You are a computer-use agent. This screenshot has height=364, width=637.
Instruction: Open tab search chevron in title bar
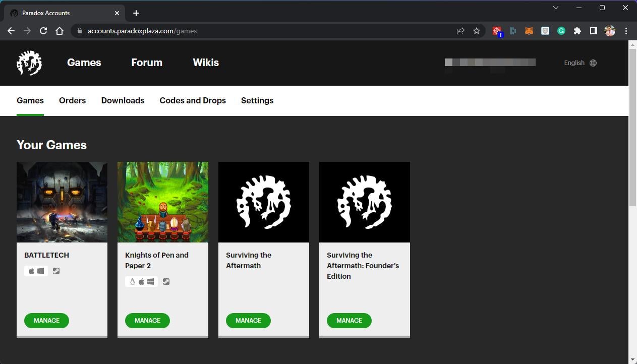point(556,8)
